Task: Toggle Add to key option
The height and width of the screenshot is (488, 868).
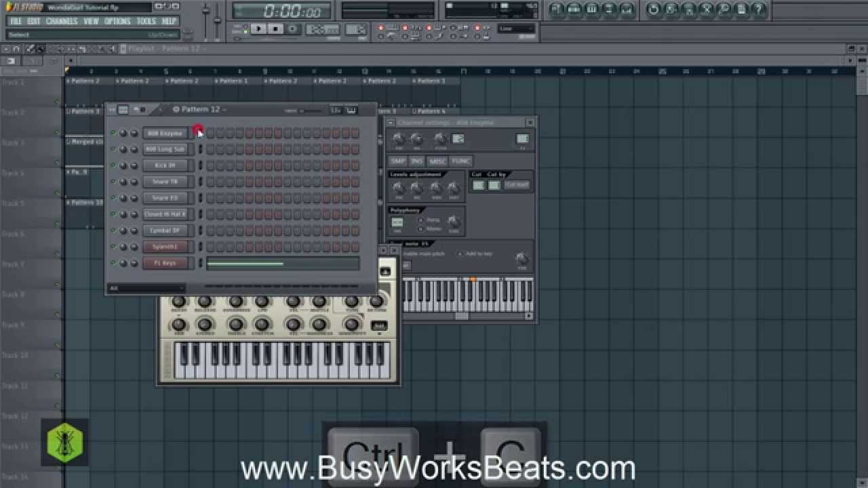Action: tap(460, 254)
